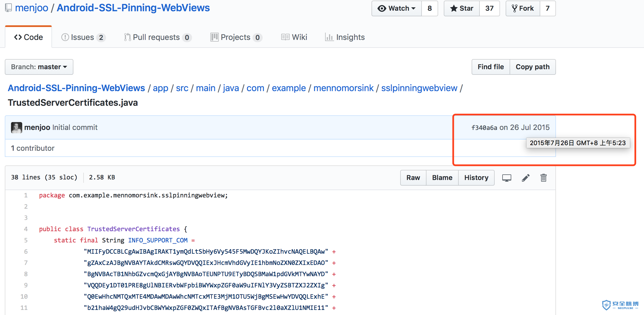This screenshot has width=644, height=315.
Task: Fork the repository
Action: (x=523, y=8)
